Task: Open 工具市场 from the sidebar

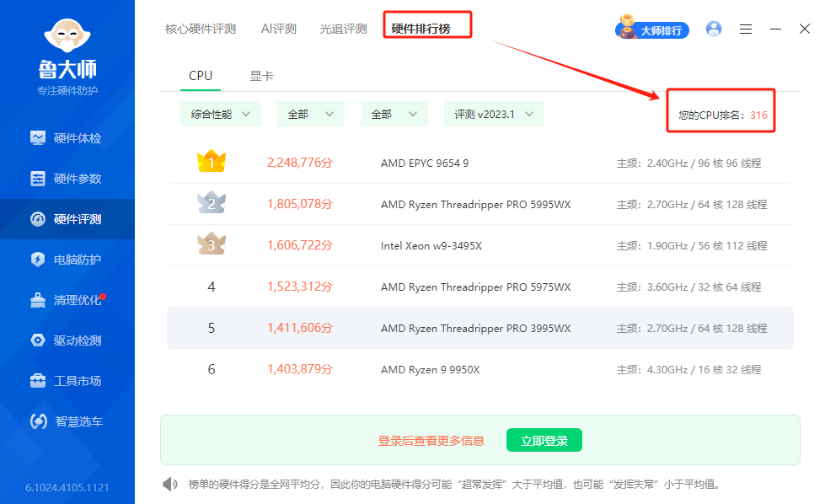Action: pos(67,381)
